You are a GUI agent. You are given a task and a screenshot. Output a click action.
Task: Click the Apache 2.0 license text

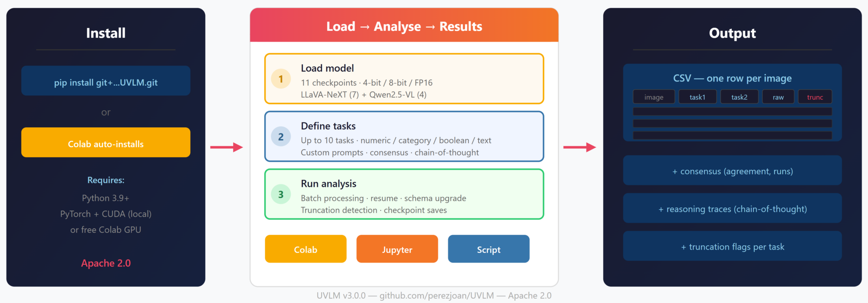click(106, 263)
